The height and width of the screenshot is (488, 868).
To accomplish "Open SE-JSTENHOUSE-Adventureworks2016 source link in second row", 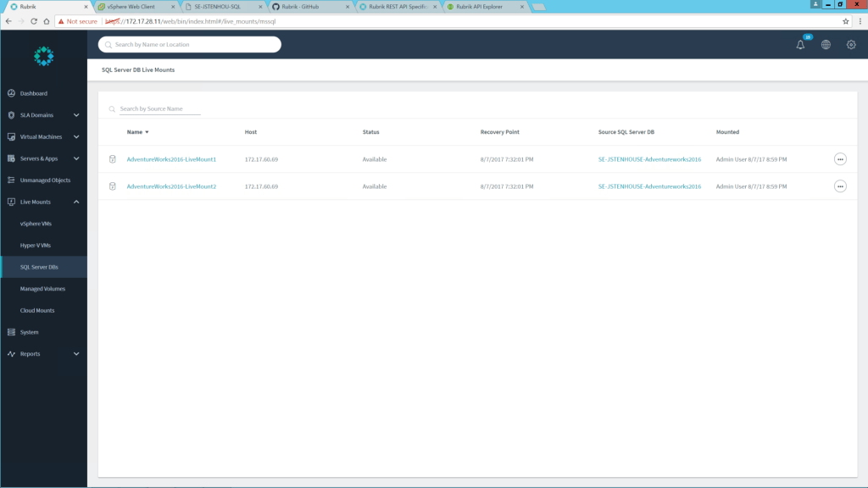I will click(x=649, y=186).
